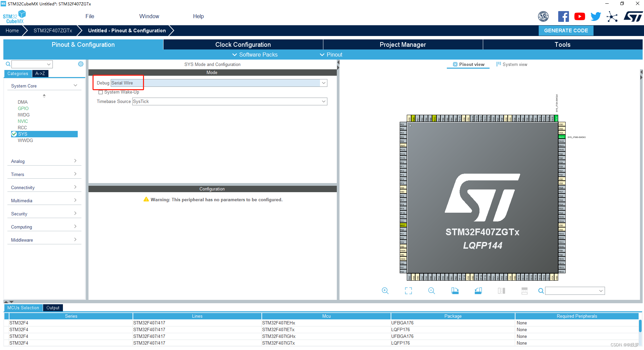Zoom out on the pinout view

click(432, 291)
